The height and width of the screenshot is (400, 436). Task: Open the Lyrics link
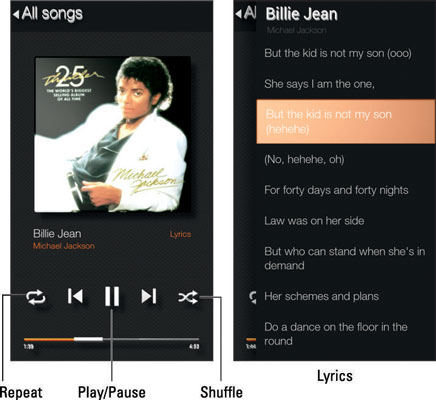180,234
